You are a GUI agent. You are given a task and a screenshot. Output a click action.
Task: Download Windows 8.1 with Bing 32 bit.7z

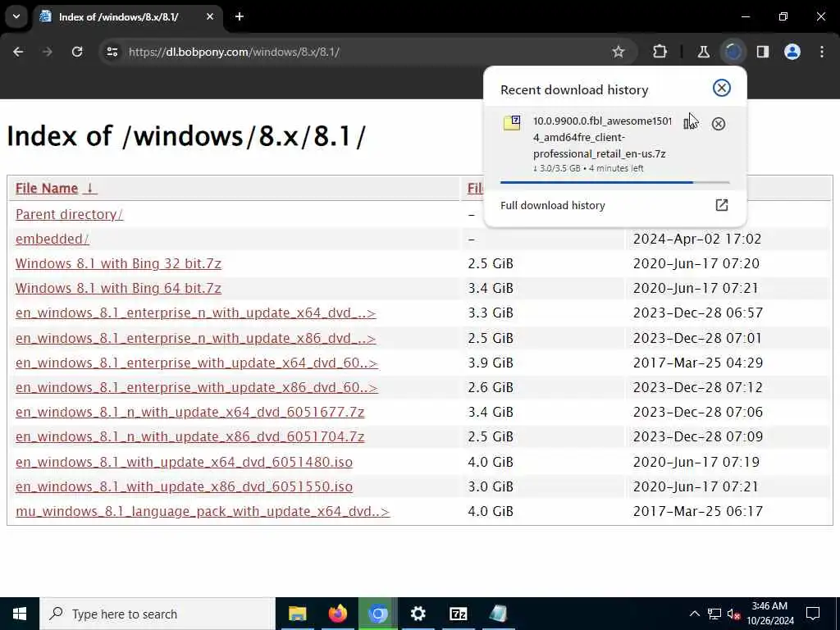(118, 263)
